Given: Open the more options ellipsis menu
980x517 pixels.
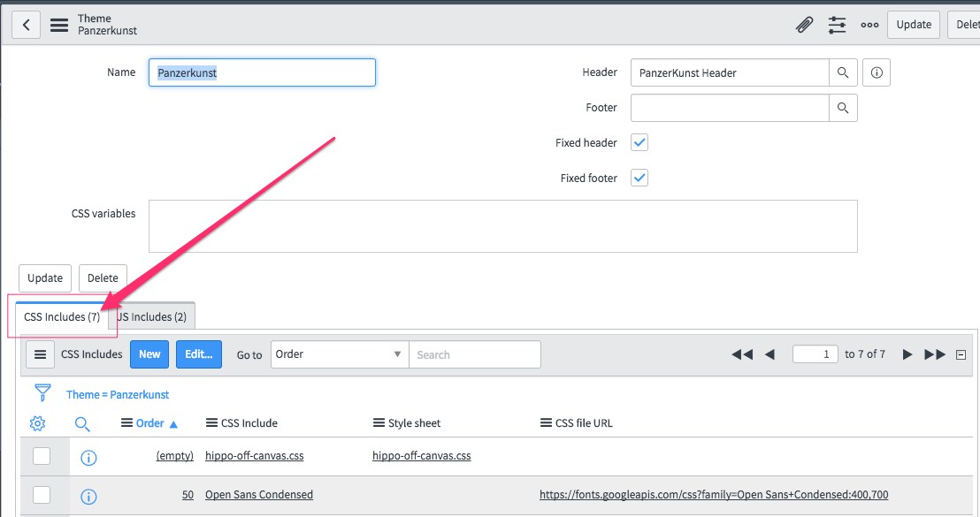Looking at the screenshot, I should coord(869,25).
